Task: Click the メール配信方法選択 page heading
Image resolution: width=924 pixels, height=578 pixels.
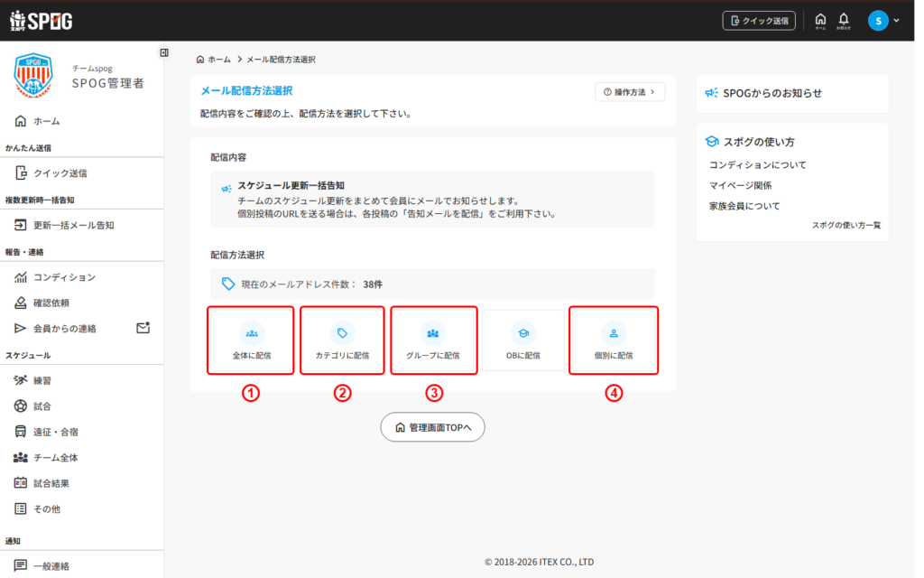Action: click(x=246, y=91)
